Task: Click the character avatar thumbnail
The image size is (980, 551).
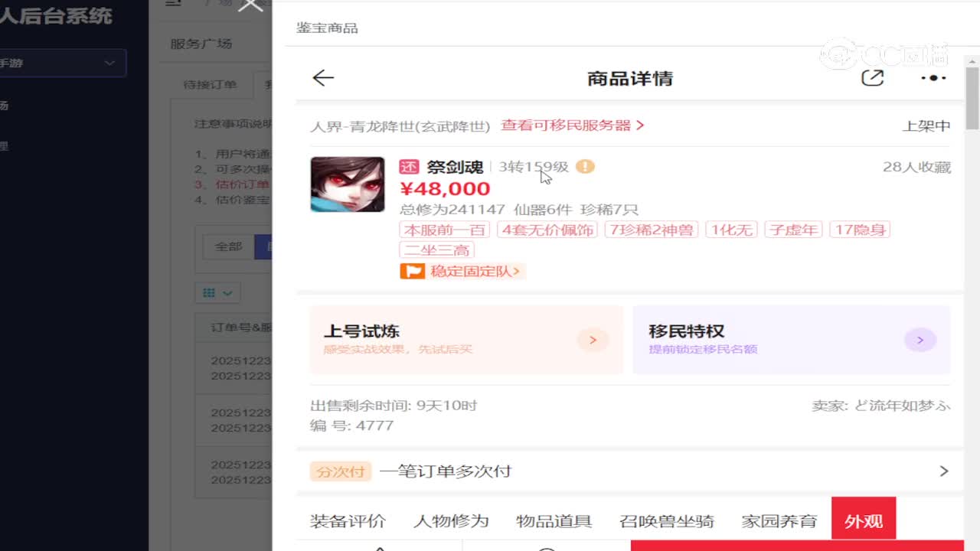Action: click(x=347, y=184)
